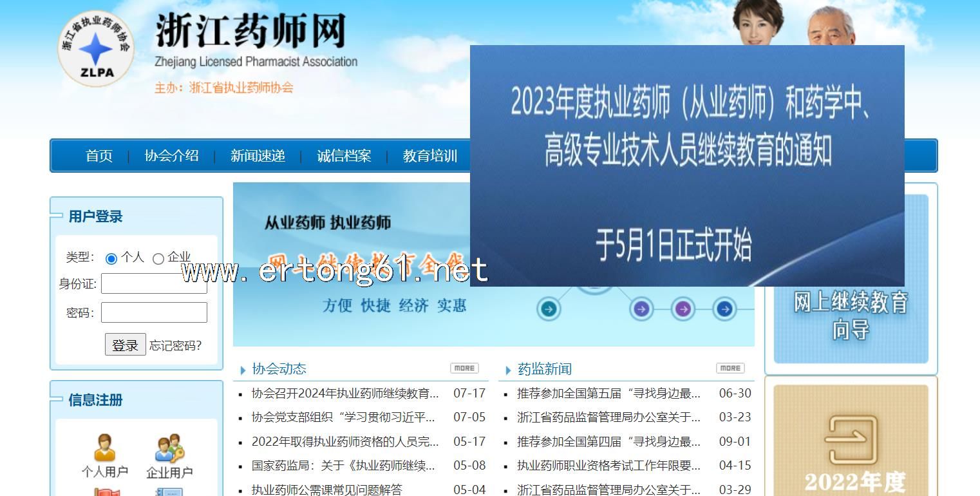
Task: Open the 首页 navigation menu item
Action: 99,156
